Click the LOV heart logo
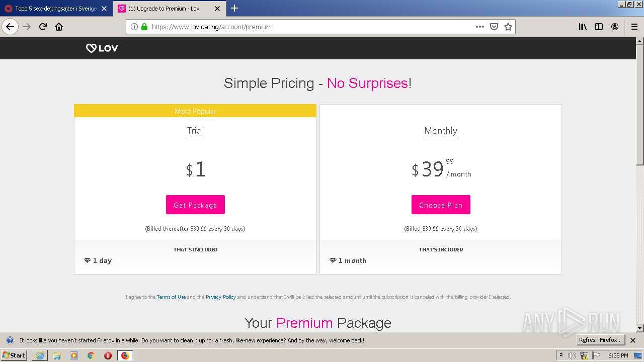The height and width of the screenshot is (362, 644). 102,48
